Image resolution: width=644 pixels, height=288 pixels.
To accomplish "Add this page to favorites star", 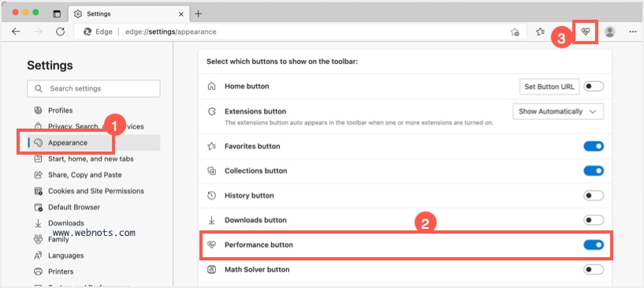I will pos(515,32).
